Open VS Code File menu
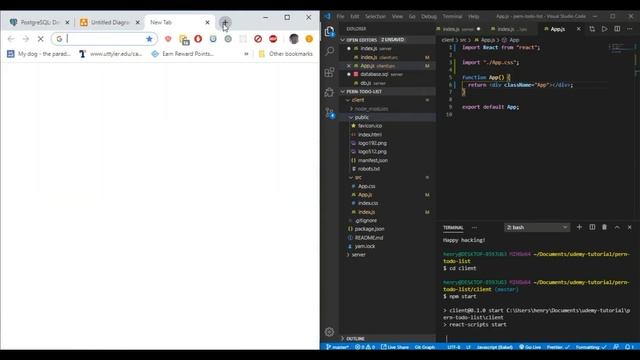The image size is (640, 360). coord(340,16)
